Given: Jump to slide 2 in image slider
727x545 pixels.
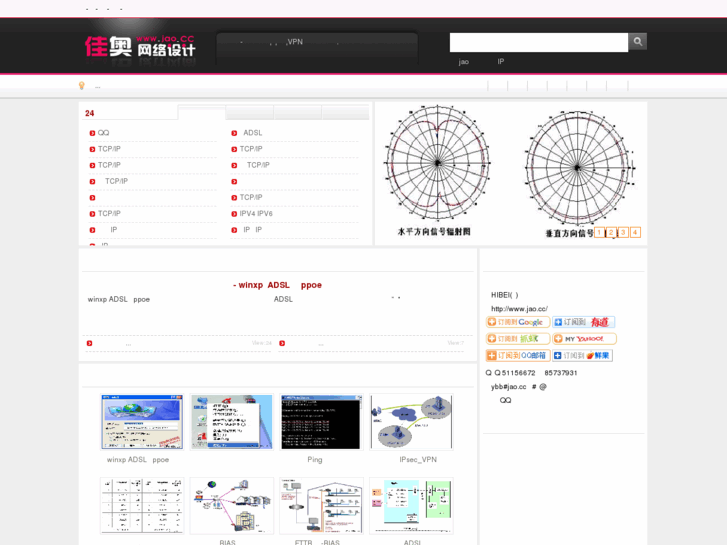Looking at the screenshot, I should click(611, 232).
